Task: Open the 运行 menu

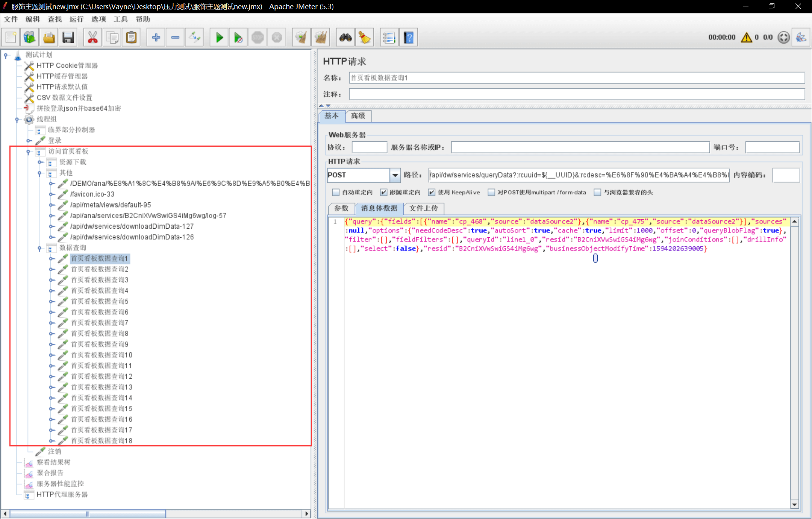Action: pos(76,19)
